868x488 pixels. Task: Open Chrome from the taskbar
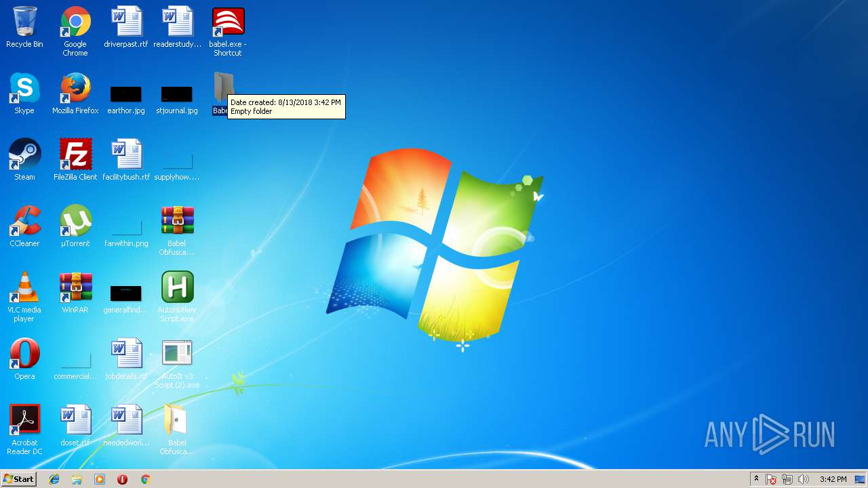pos(145,479)
